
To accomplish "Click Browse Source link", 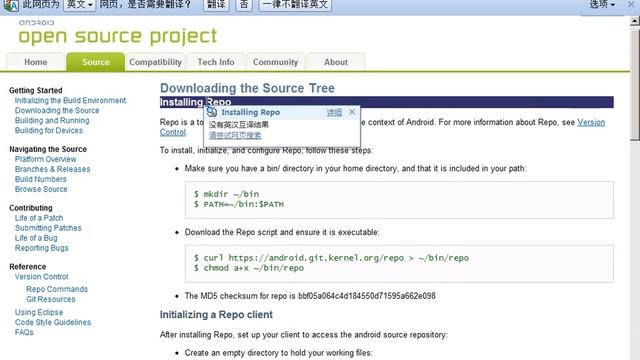I will click(41, 189).
